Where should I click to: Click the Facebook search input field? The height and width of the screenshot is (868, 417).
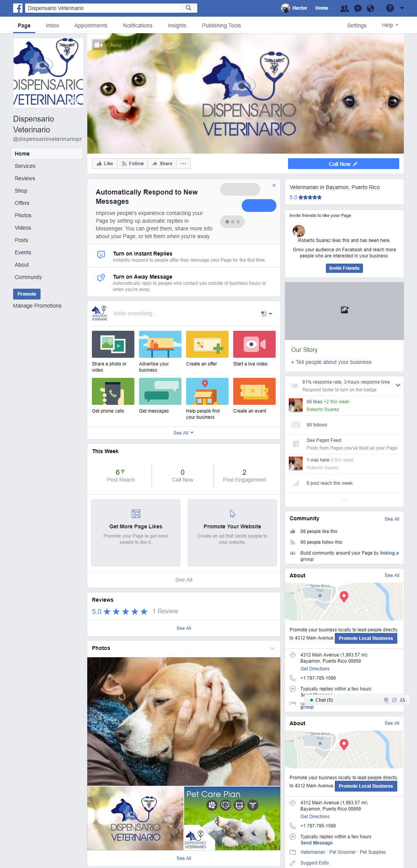pos(103,8)
